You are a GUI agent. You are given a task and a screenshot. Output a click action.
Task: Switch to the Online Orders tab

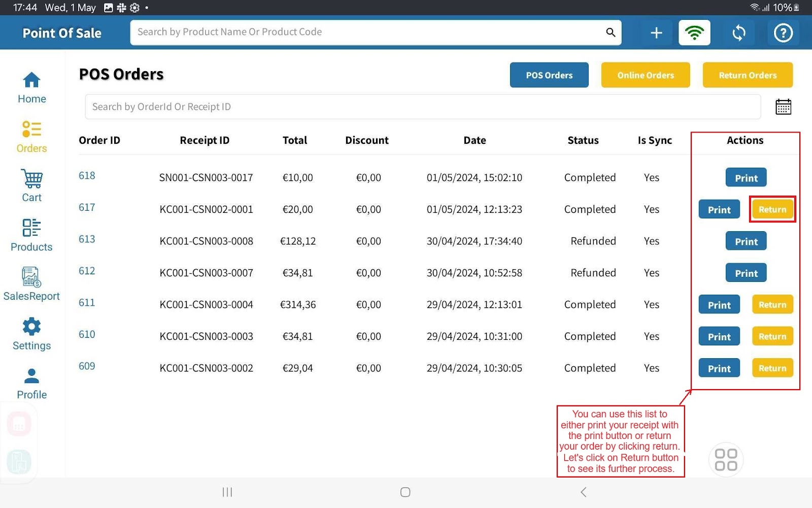point(645,75)
